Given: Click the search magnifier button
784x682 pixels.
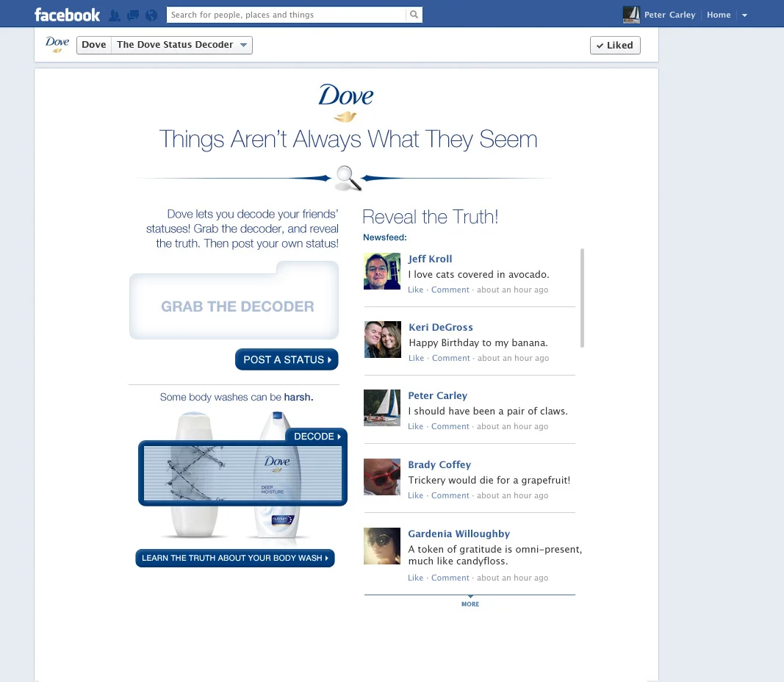Looking at the screenshot, I should (414, 15).
